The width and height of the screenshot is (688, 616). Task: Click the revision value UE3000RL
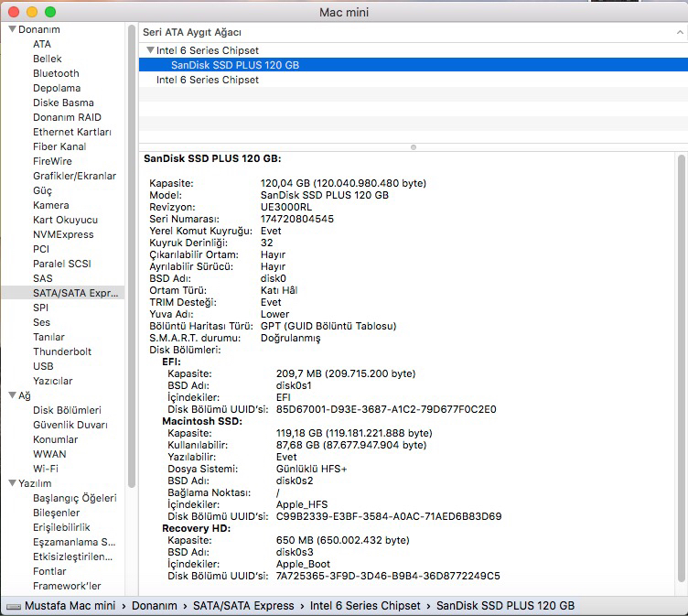tap(286, 207)
